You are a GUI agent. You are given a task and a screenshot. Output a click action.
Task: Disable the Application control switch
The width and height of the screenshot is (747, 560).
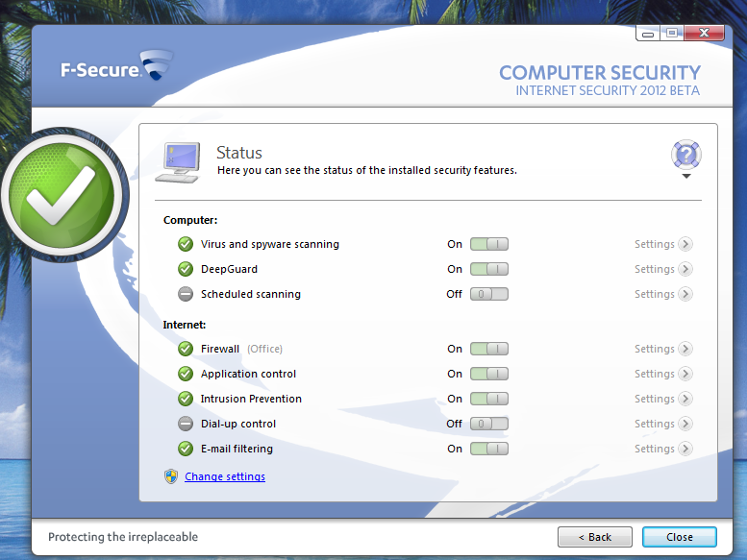click(x=489, y=374)
